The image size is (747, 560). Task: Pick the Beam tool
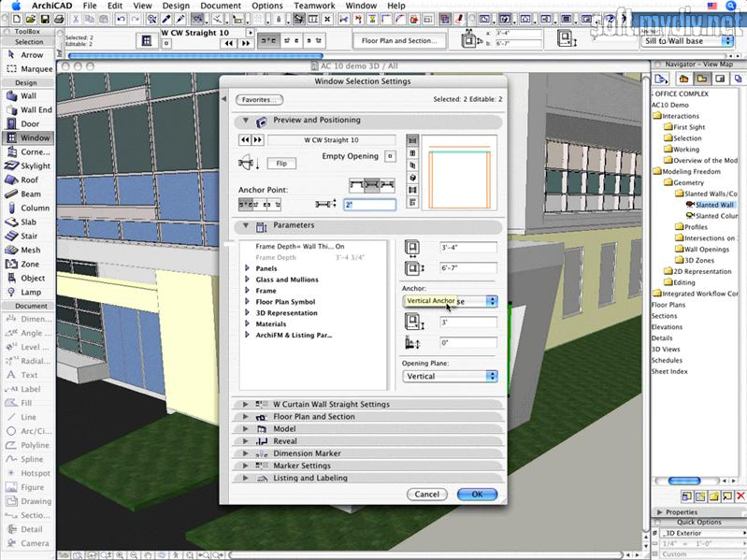(x=27, y=194)
